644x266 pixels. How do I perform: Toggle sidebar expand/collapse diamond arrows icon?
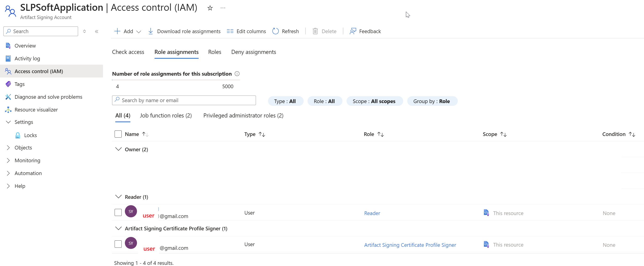click(x=84, y=32)
